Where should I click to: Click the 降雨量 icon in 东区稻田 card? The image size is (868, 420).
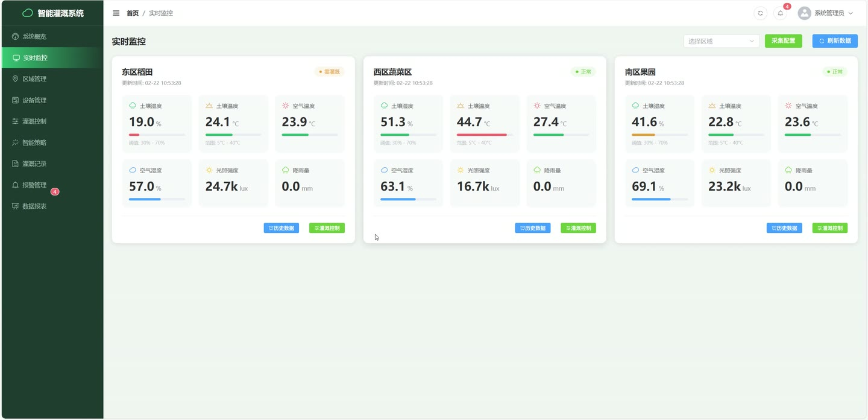tap(286, 170)
